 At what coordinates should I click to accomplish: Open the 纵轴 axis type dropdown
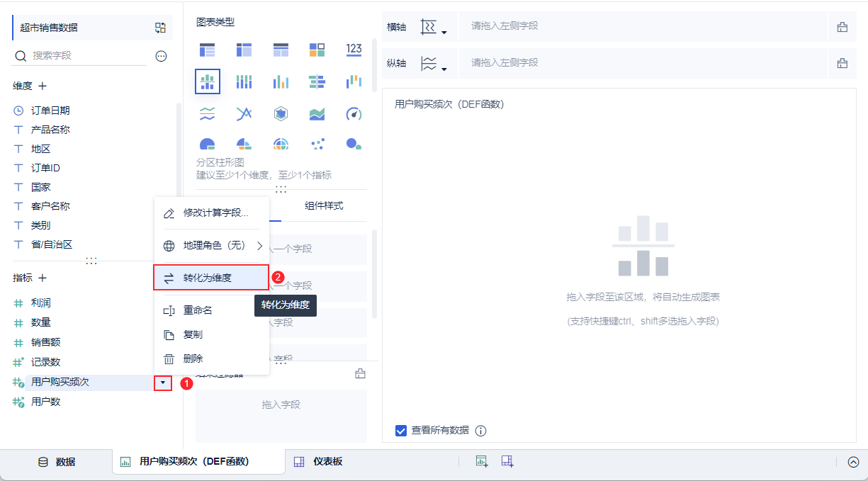434,63
